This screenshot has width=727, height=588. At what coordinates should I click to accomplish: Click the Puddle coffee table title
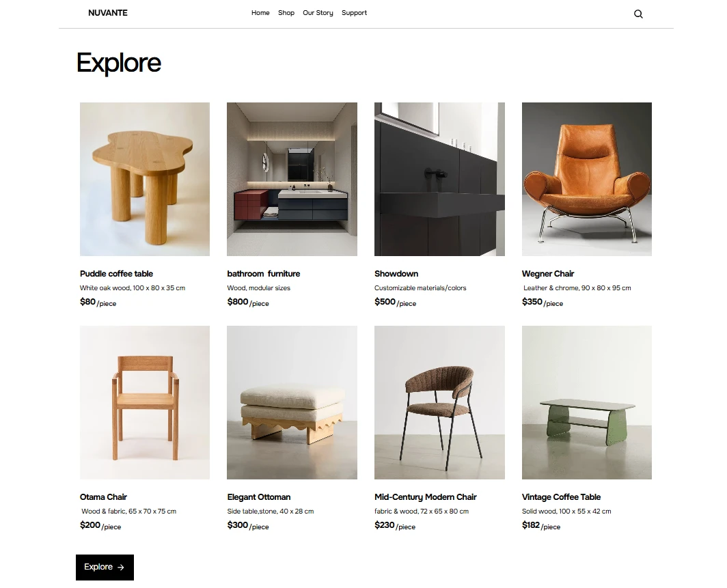pyautogui.click(x=116, y=274)
